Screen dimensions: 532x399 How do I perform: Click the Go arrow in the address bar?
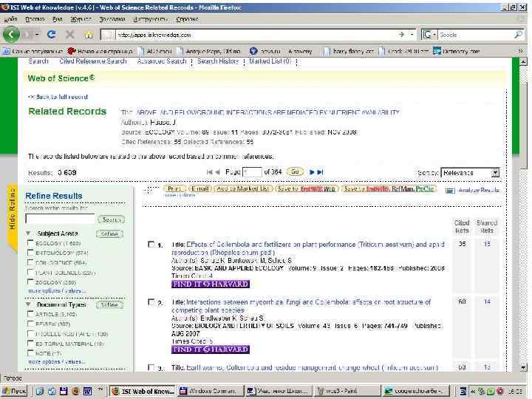402,34
